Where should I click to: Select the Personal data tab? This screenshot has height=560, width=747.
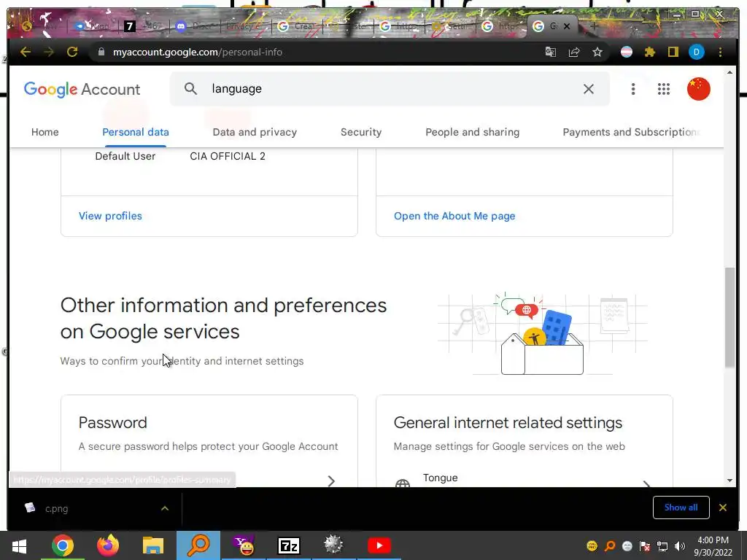pyautogui.click(x=135, y=132)
